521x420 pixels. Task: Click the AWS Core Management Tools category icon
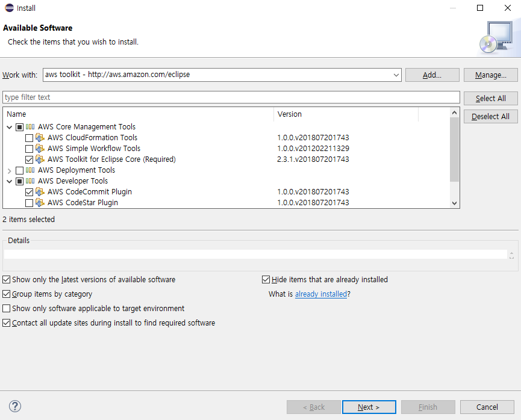[30, 127]
